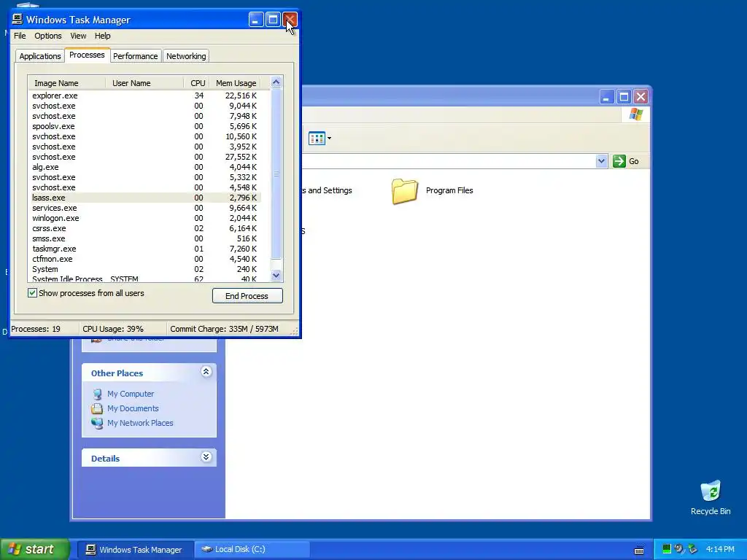Click the My Network Places link
This screenshot has height=560, width=747.
pos(140,423)
